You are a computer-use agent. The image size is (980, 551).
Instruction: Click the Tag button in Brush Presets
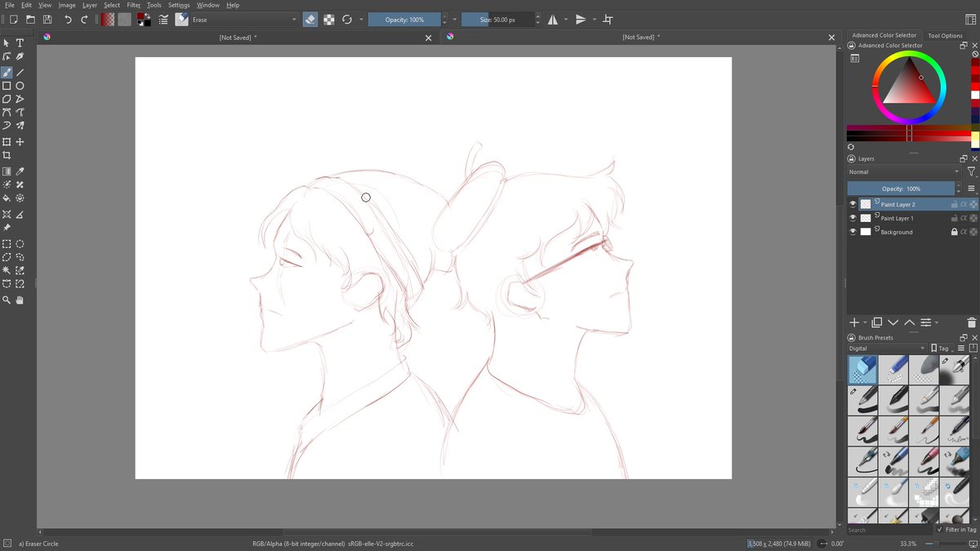point(942,349)
